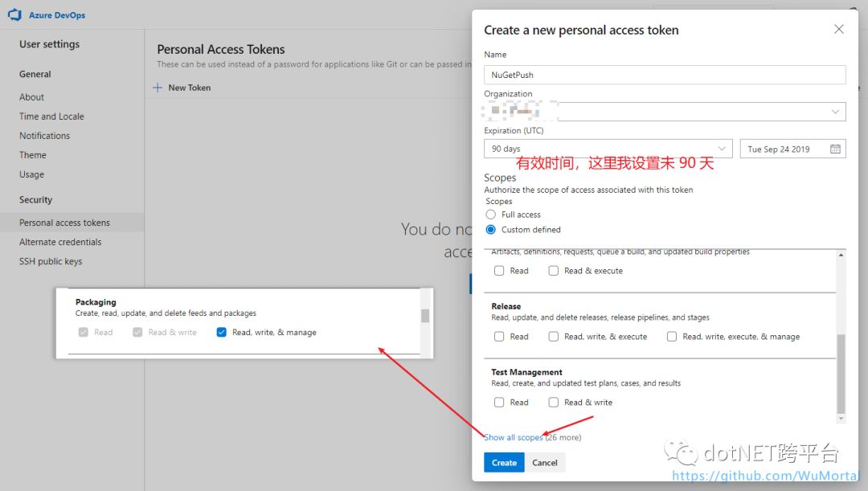
Task: Select Personal access tokens in sidebar
Action: click(x=72, y=223)
